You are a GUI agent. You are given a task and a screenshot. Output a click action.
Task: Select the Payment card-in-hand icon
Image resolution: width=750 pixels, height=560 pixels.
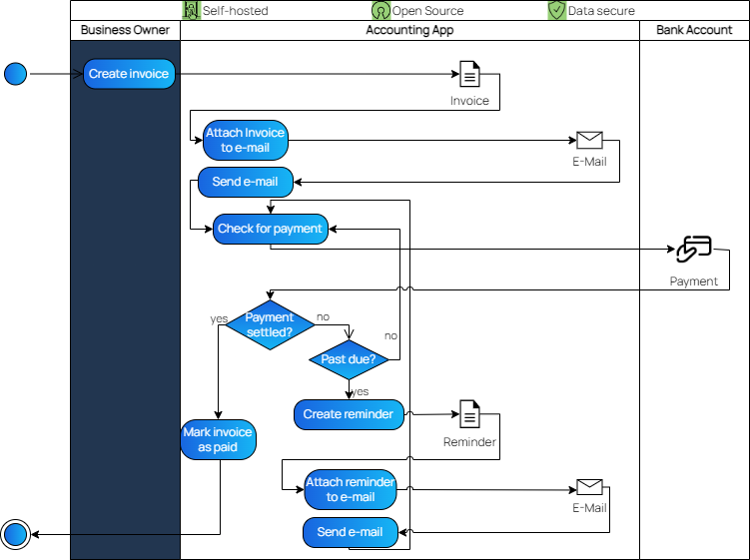point(694,249)
